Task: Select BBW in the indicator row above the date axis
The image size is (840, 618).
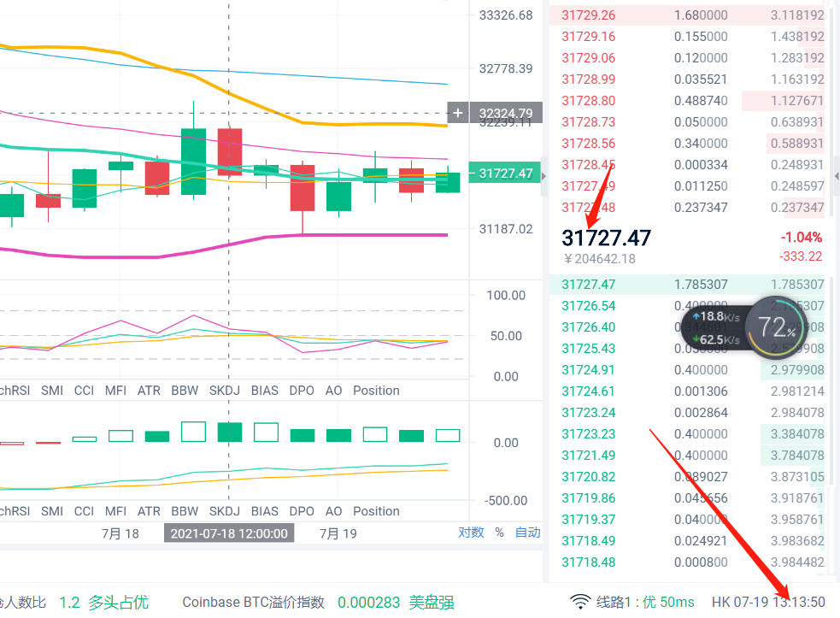Action: (185, 511)
